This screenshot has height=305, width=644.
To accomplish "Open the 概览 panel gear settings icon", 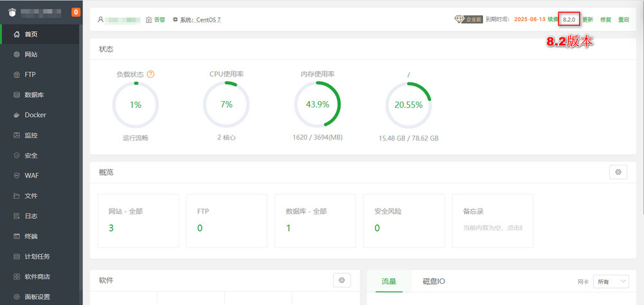I will [x=618, y=172].
